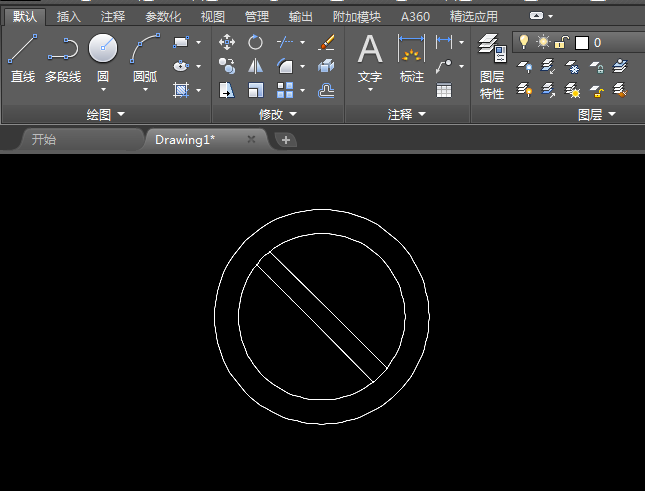Viewport: 645px width, 491px height.
Task: Close the Drawing1 tab
Action: 251,140
